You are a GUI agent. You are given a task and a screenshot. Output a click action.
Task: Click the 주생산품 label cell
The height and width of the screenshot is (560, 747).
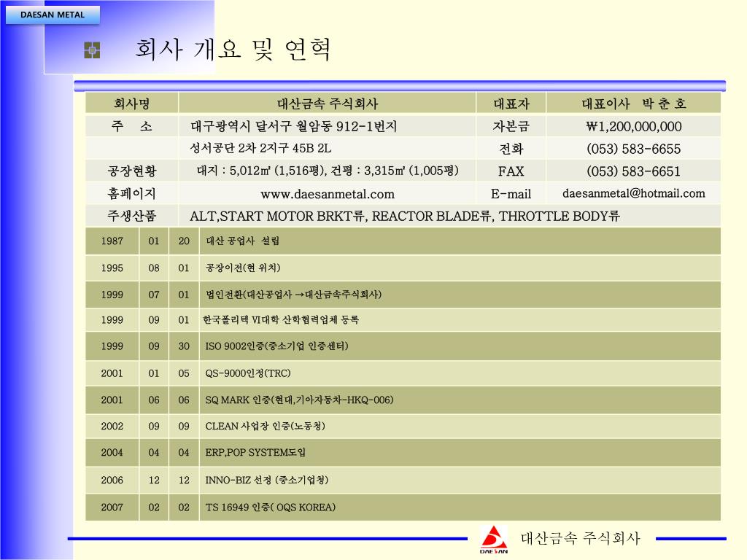(131, 216)
